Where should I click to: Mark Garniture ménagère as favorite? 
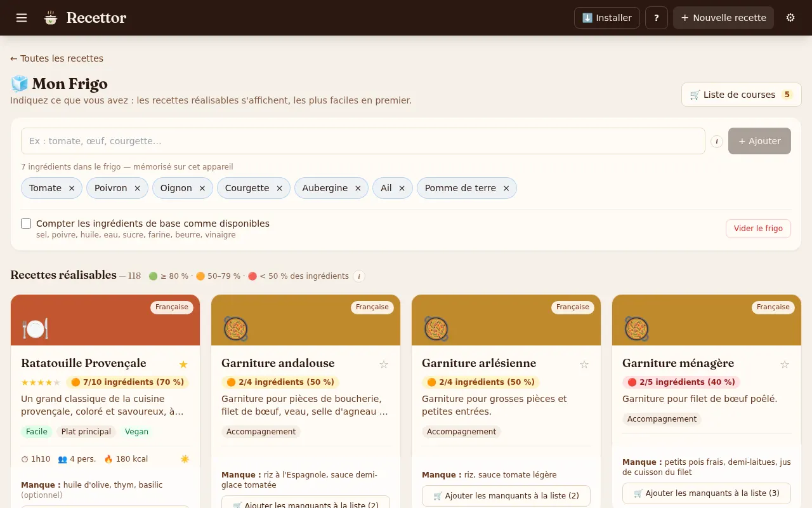pos(785,364)
